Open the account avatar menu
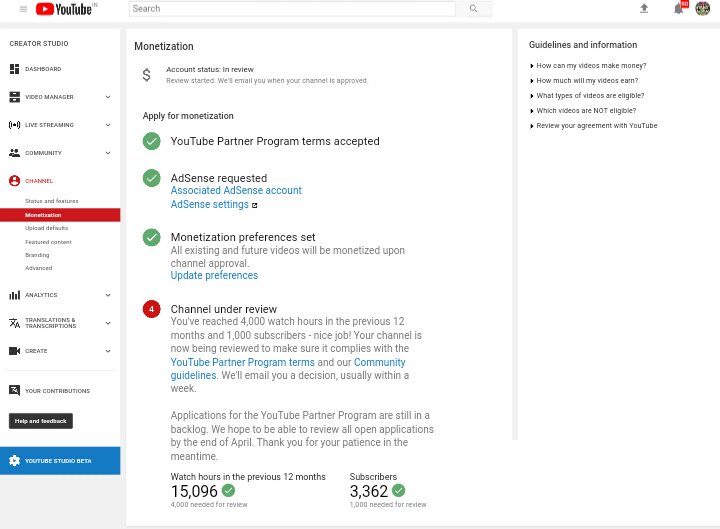The width and height of the screenshot is (720, 529). 703,8
